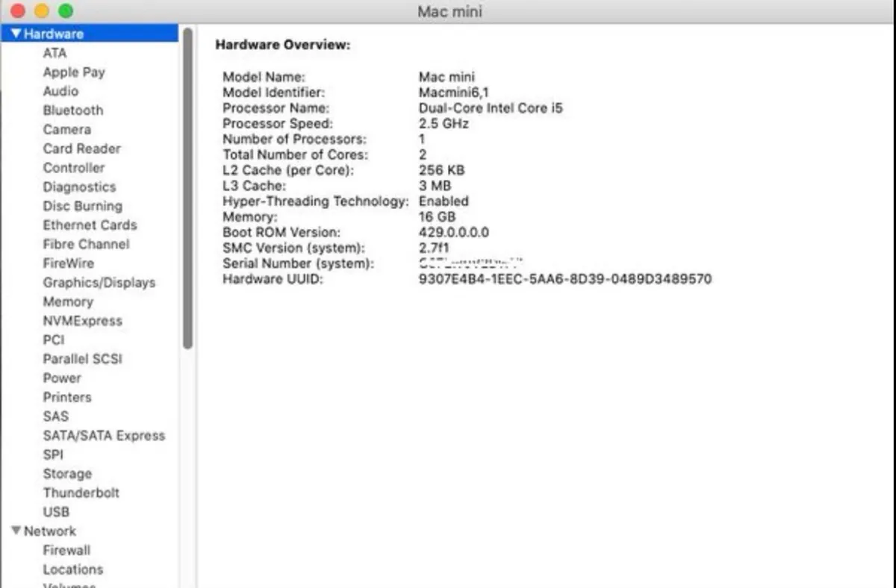The height and width of the screenshot is (588, 896).
Task: Open the Power section
Action: pyautogui.click(x=62, y=378)
